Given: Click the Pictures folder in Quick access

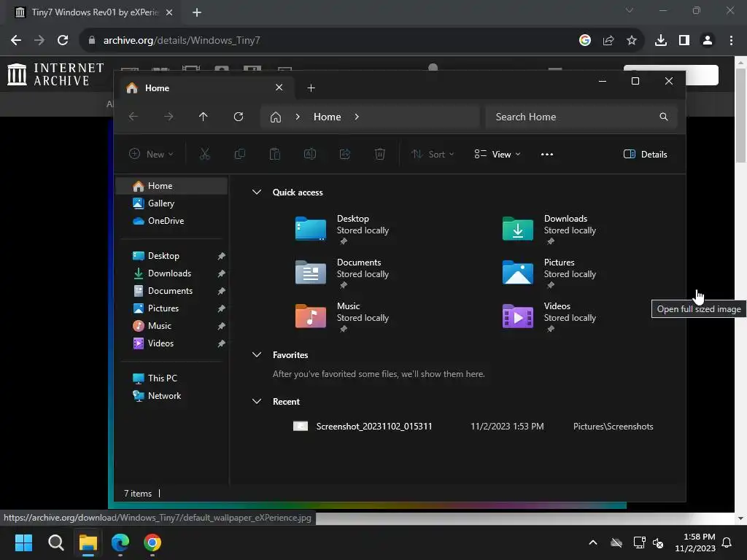Looking at the screenshot, I should point(549,273).
